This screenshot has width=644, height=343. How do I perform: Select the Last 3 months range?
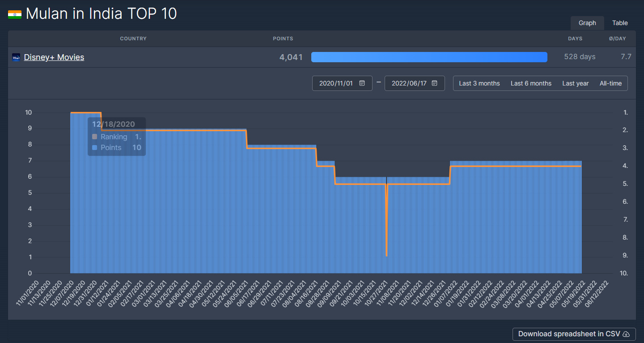pyautogui.click(x=479, y=83)
